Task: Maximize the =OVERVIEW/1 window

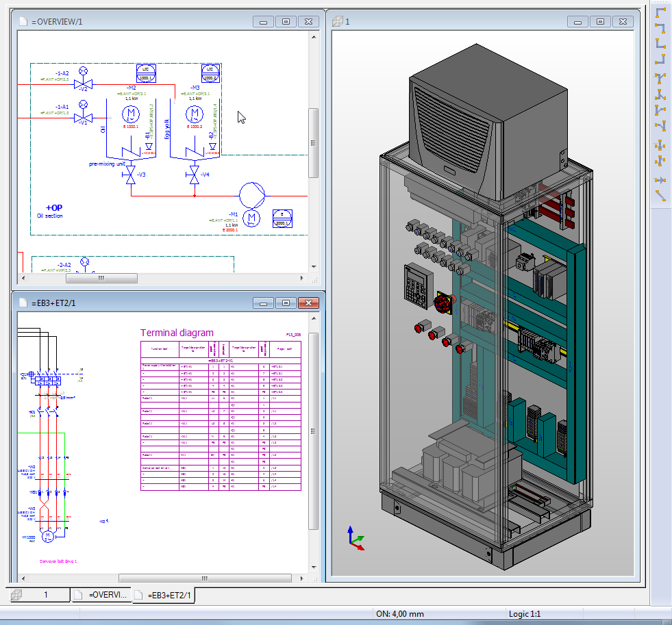Action: tap(286, 21)
